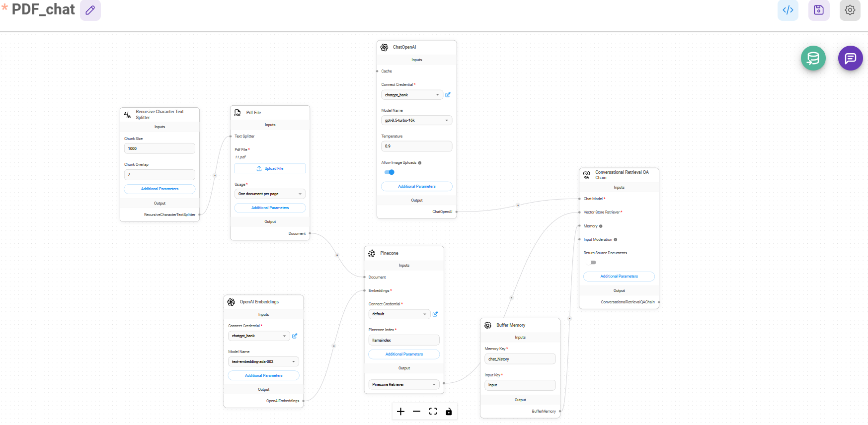Click the ChatOpenAI node logo icon
This screenshot has height=425, width=868.
385,47
